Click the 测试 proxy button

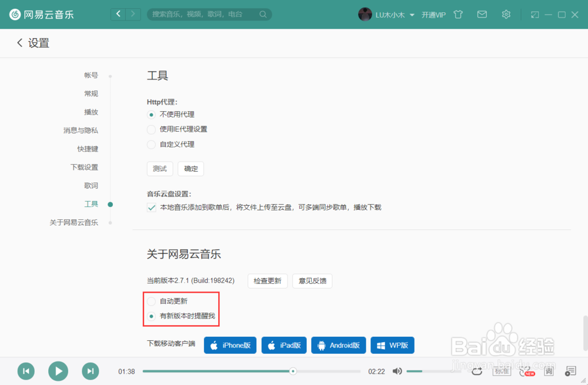tap(160, 169)
